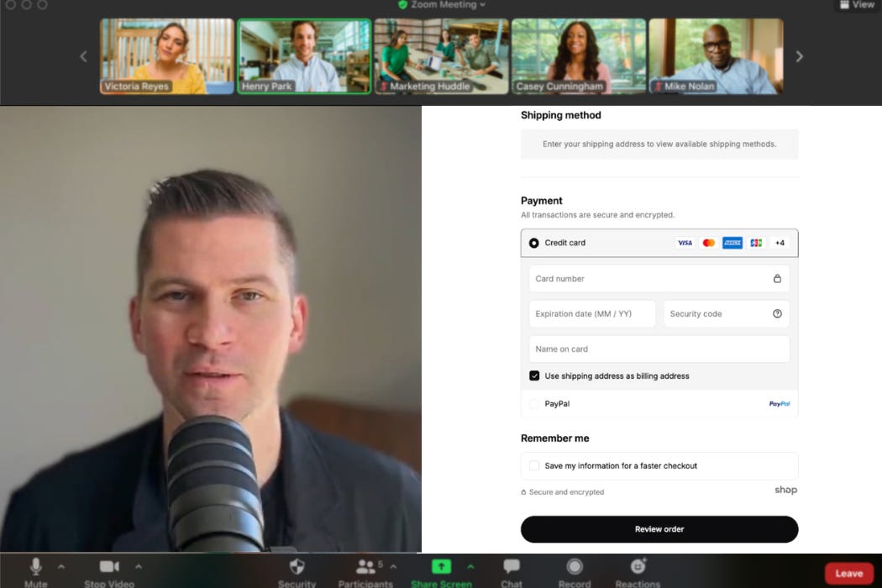The height and width of the screenshot is (588, 882).
Task: Show next participants with right arrow
Action: (800, 56)
